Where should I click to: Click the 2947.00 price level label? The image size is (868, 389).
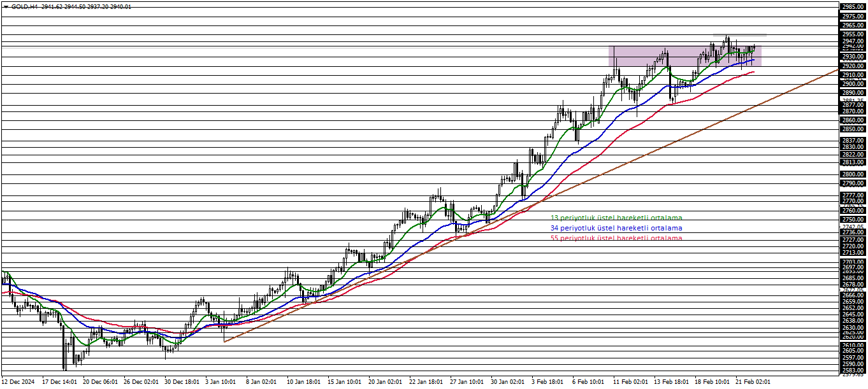(x=853, y=41)
